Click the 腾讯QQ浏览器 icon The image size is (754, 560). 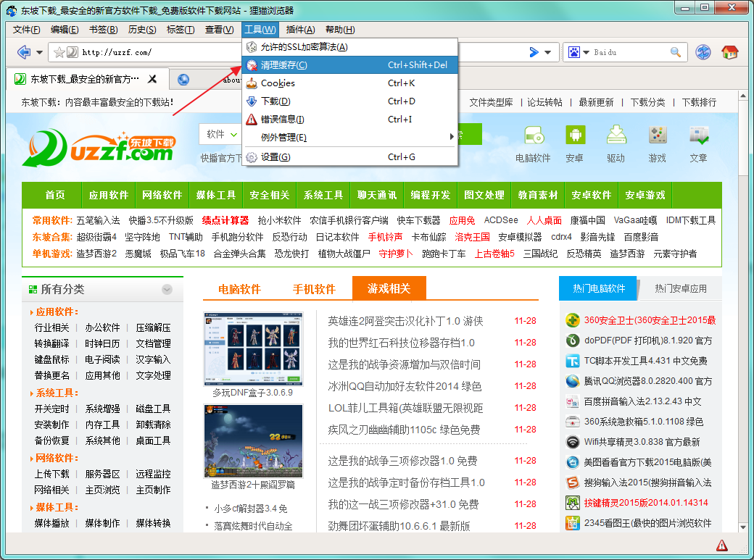point(573,381)
